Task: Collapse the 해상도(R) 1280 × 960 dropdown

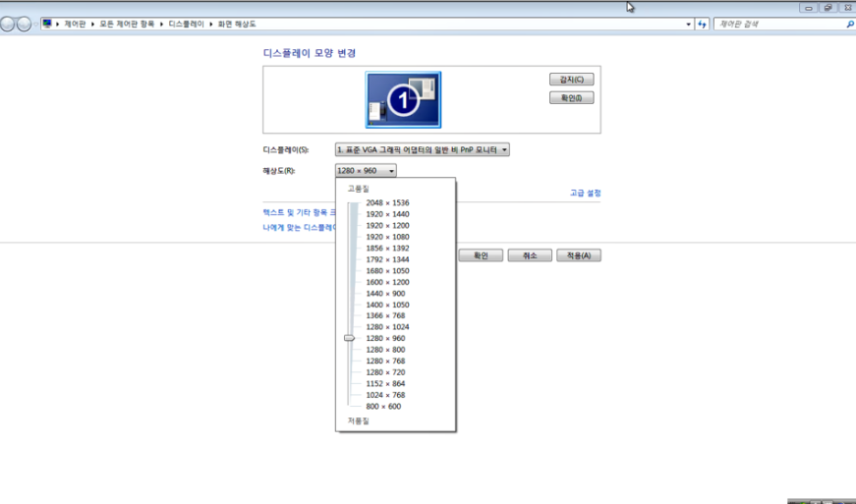Action: (366, 171)
